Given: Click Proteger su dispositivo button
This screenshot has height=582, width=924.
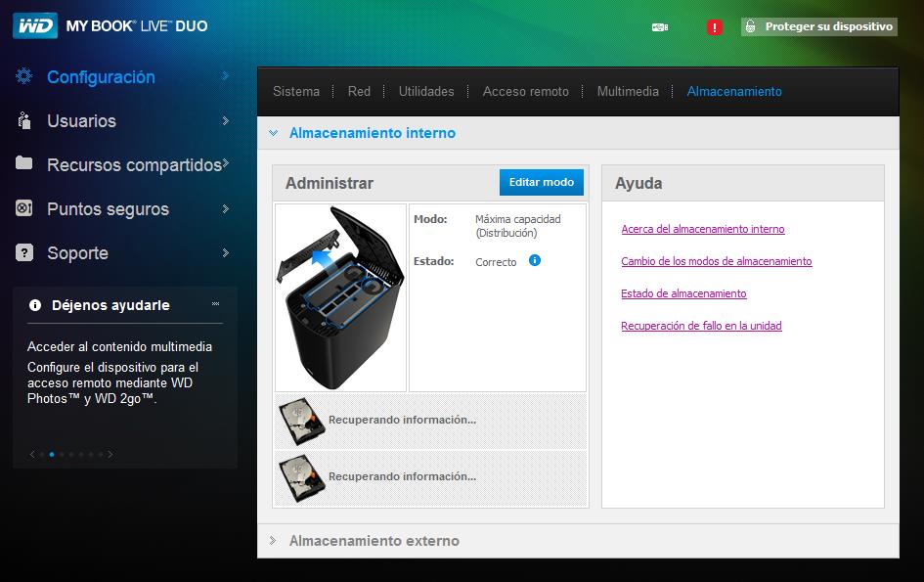Looking at the screenshot, I should pyautogui.click(x=819, y=26).
